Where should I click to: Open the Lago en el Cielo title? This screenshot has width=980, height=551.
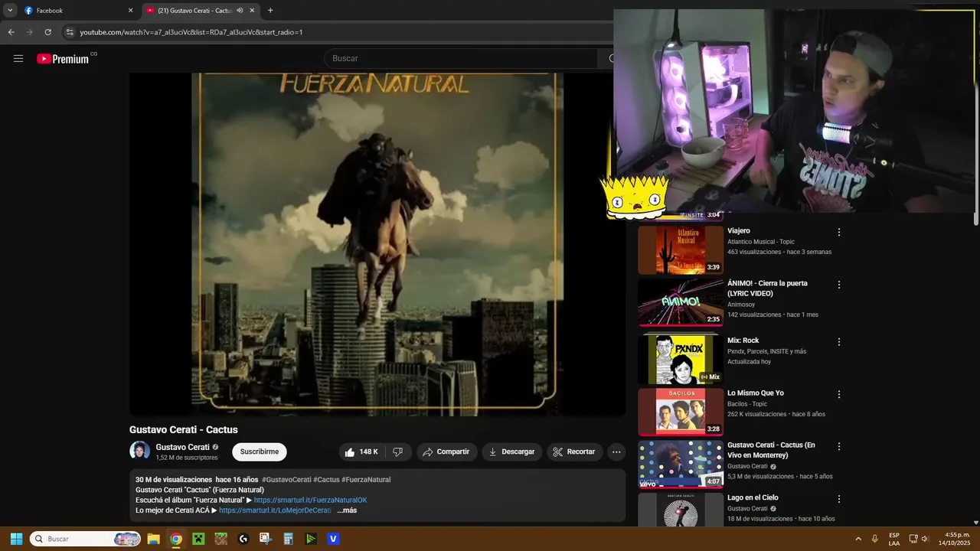tap(753, 497)
